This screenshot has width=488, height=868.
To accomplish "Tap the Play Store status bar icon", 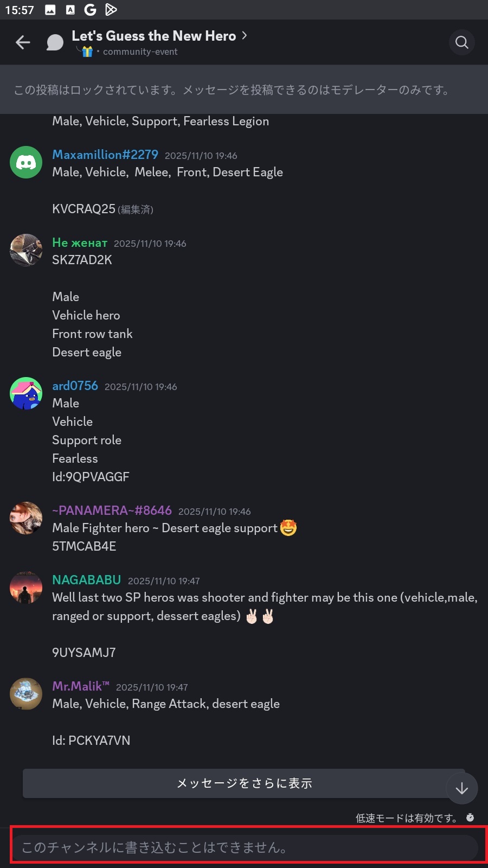I will pyautogui.click(x=111, y=9).
